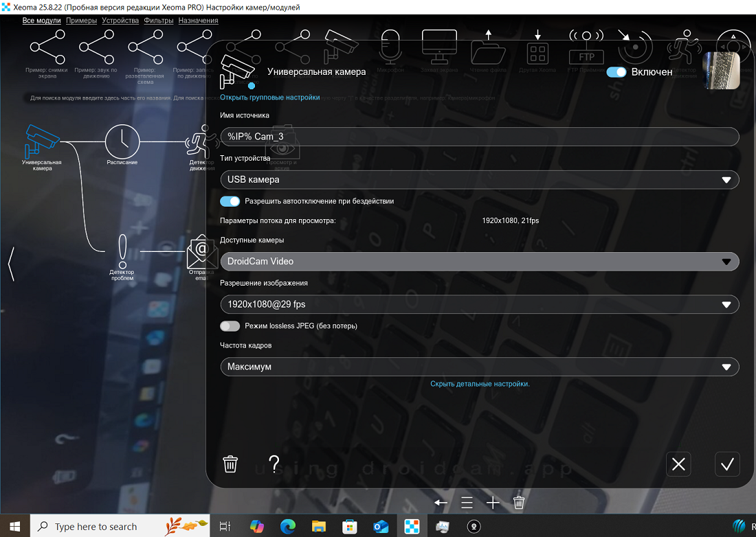Switch to the Фильтры tab

pyautogui.click(x=159, y=21)
